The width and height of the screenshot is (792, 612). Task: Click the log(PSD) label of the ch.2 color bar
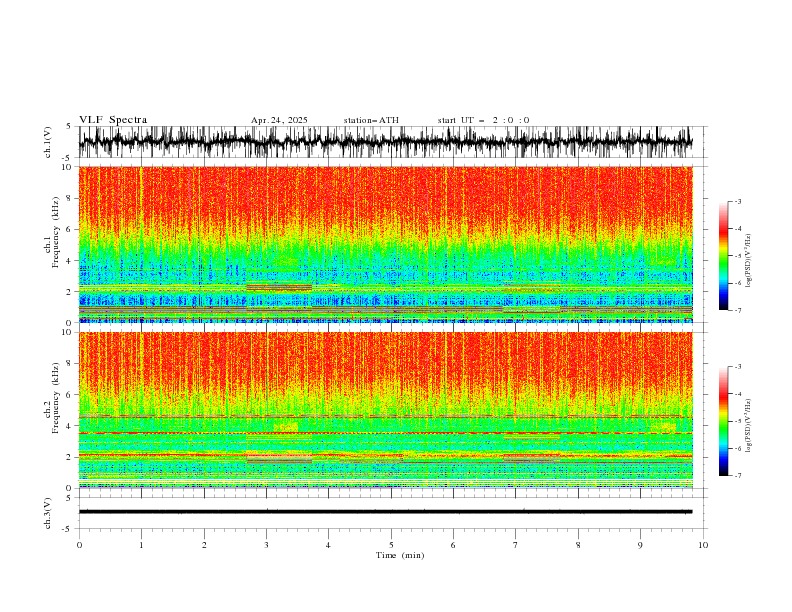pos(748,426)
